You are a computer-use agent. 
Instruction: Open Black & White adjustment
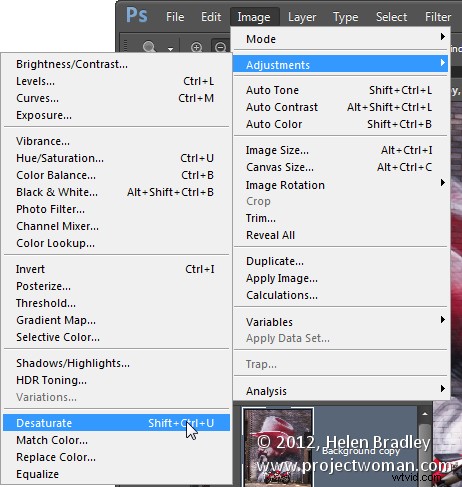[x=116, y=192]
